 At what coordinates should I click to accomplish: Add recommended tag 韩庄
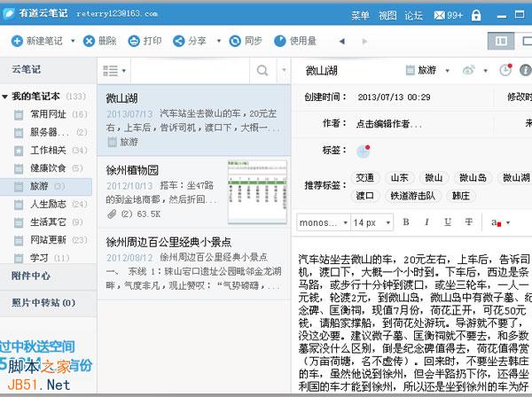461,196
